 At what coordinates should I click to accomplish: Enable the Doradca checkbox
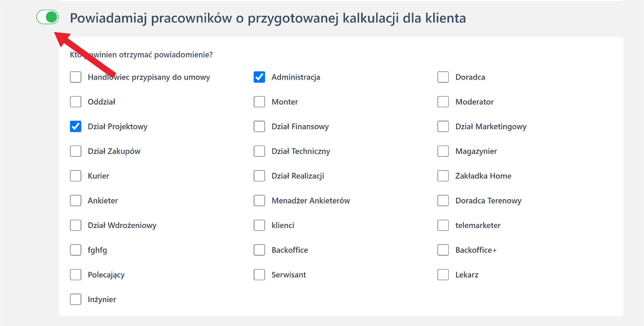[x=443, y=77]
